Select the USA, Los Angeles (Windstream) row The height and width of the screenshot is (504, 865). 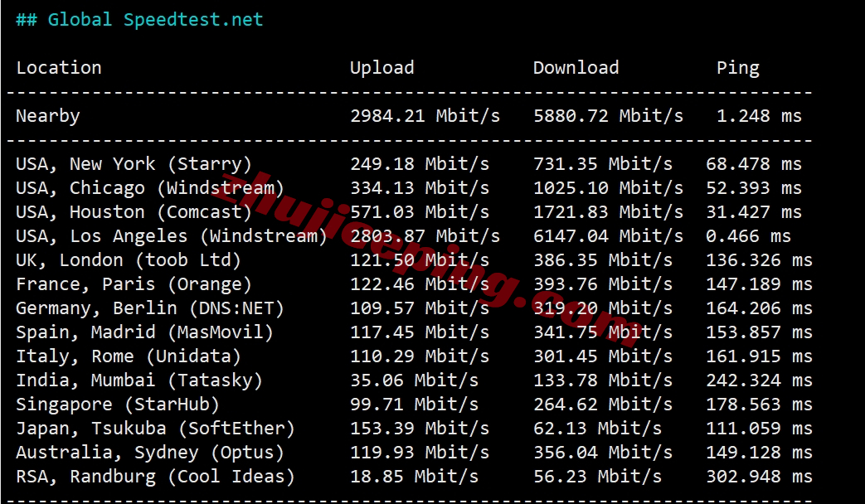[172, 236]
